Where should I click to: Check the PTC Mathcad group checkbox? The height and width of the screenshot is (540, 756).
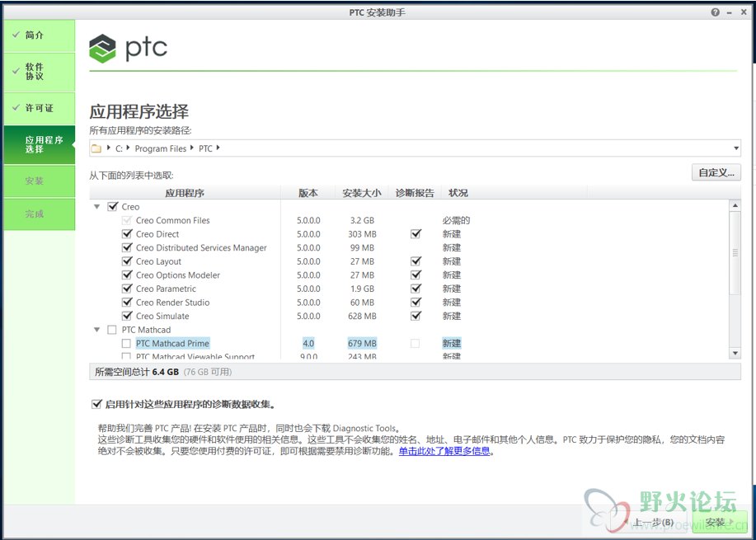click(x=112, y=330)
